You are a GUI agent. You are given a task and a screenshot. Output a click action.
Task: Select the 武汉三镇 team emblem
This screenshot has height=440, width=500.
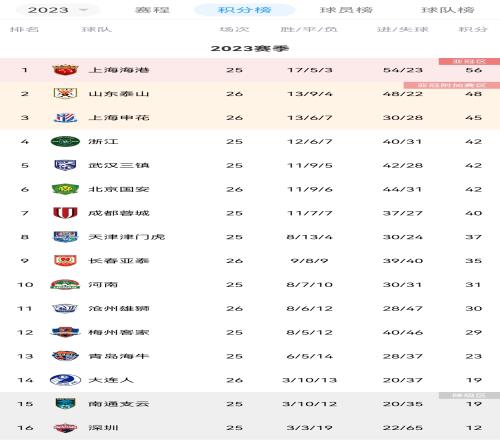(x=65, y=165)
